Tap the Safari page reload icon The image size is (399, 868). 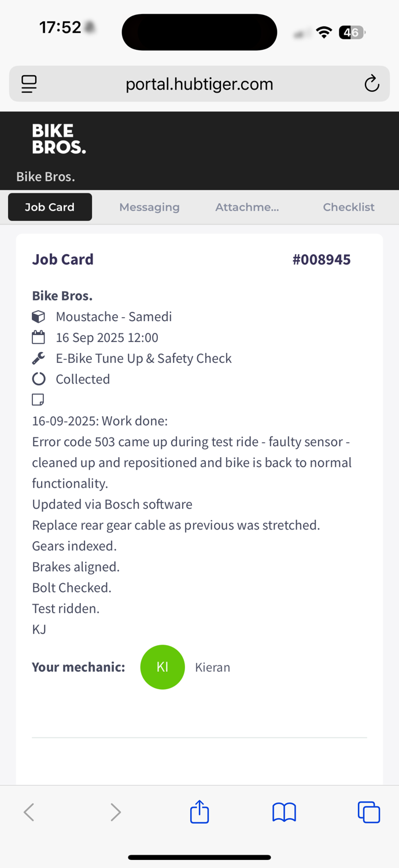coord(372,84)
